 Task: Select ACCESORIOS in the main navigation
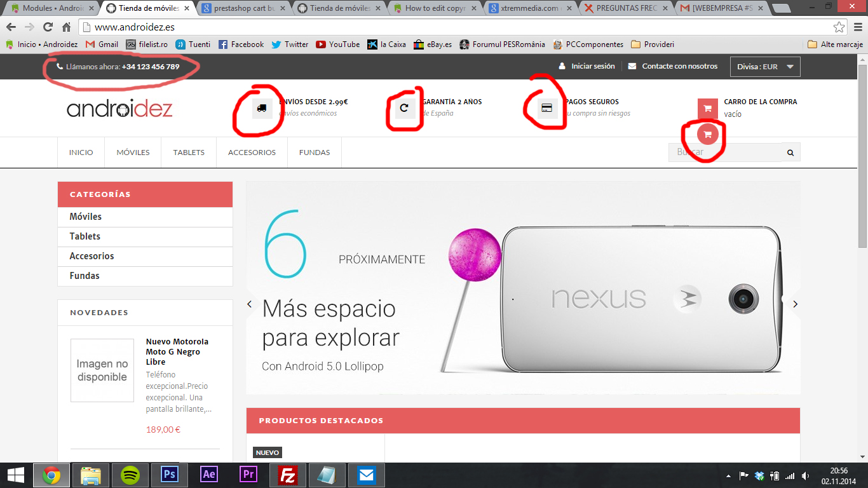tap(252, 152)
